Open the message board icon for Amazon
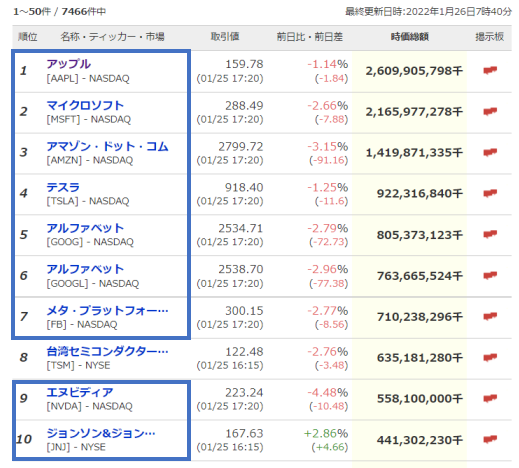The image size is (519, 468). 490,152
